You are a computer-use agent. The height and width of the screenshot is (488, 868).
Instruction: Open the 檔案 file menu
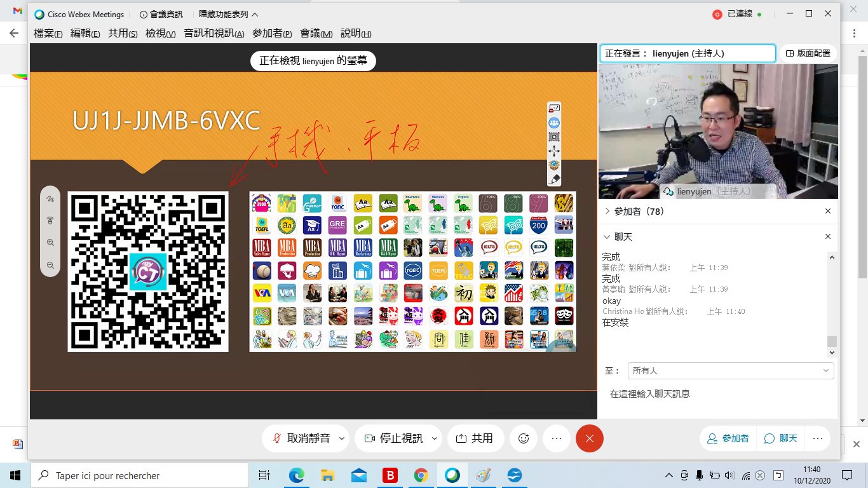pos(48,34)
